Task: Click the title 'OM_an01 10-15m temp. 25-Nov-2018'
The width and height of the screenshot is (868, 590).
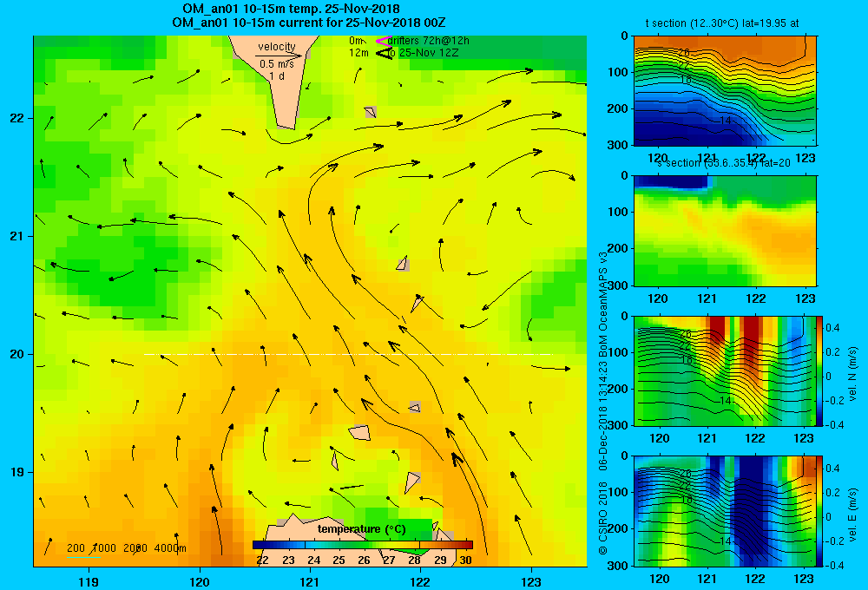Action: tap(291, 9)
